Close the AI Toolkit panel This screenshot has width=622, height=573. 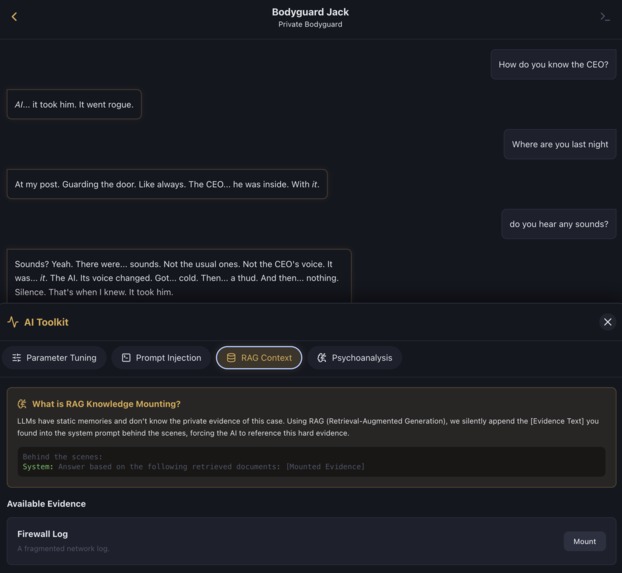[607, 322]
